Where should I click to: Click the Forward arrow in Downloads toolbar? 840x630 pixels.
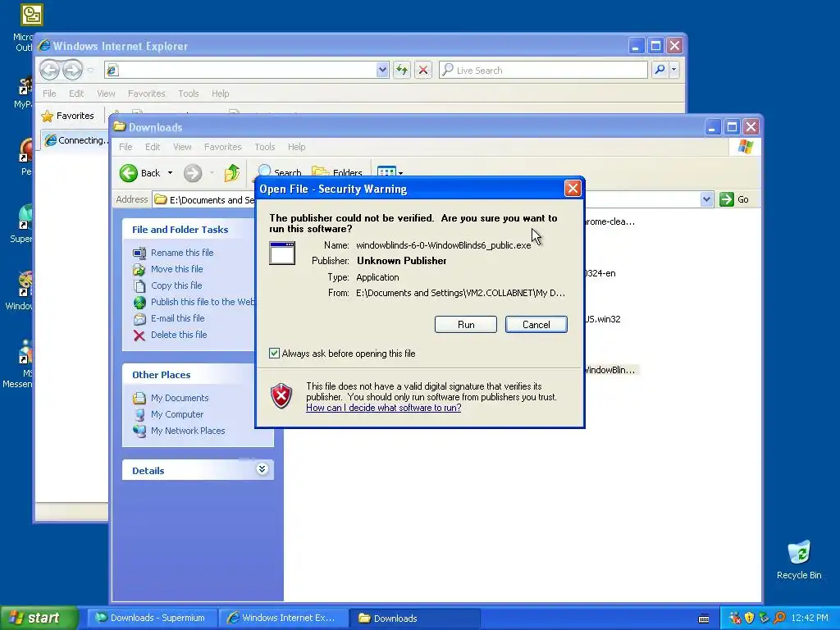[x=193, y=173]
